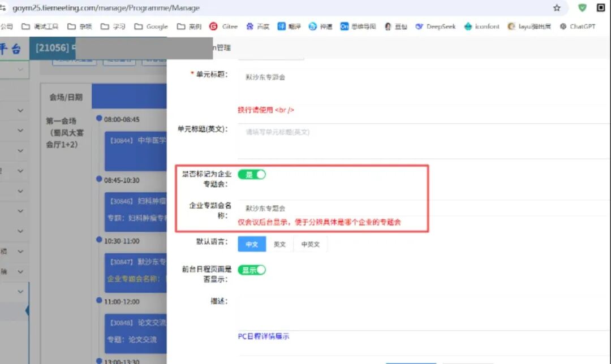
Task: Open the green shield extension icon
Action: [x=582, y=8]
